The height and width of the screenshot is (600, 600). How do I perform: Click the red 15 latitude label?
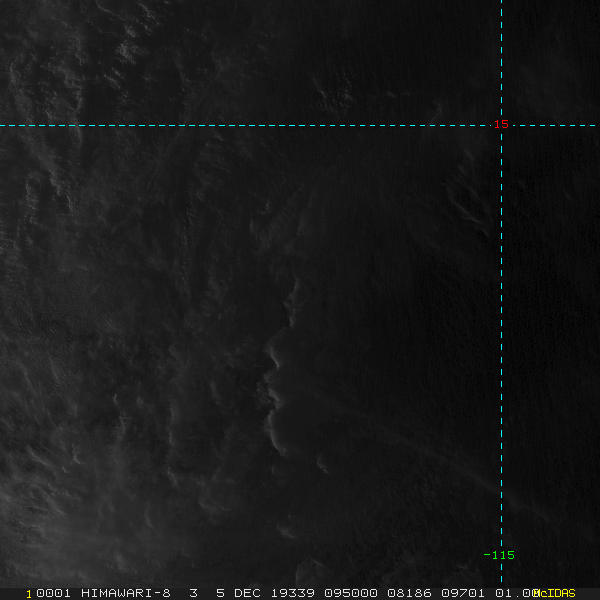[502, 124]
